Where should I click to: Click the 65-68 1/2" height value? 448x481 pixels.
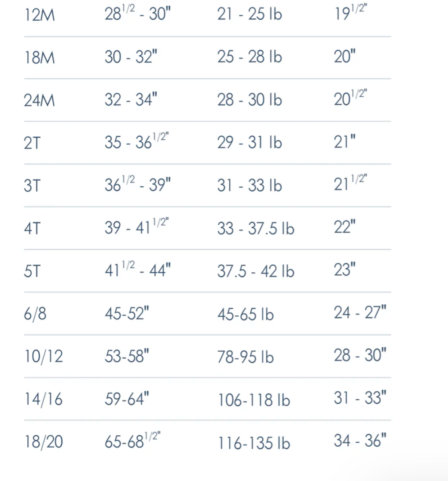[132, 441]
